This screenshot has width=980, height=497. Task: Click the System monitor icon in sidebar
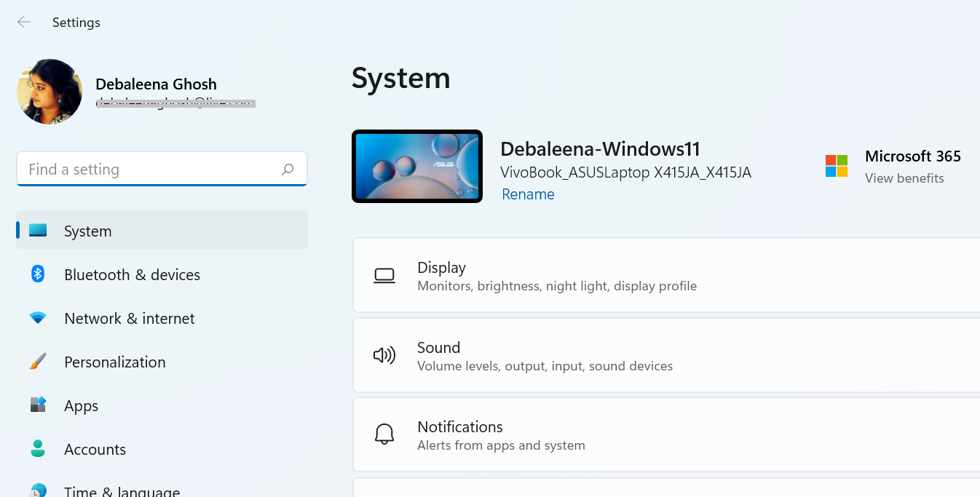(38, 231)
